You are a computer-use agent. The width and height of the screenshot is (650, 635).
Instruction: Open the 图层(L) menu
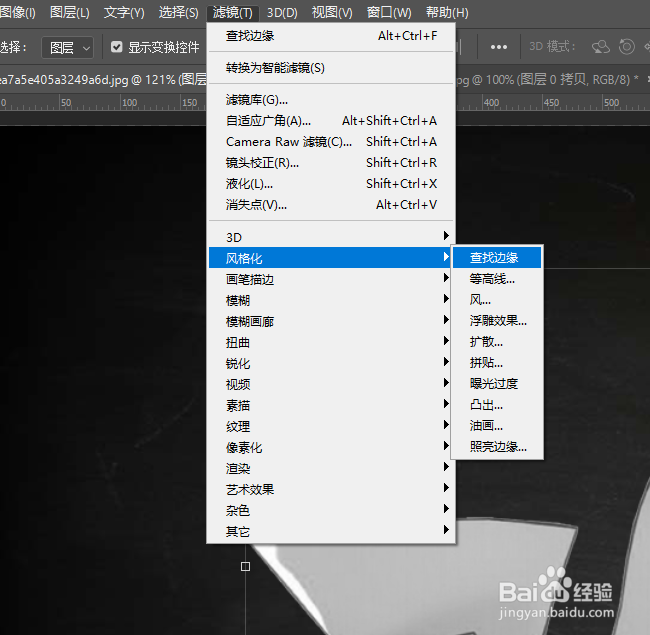coord(70,12)
